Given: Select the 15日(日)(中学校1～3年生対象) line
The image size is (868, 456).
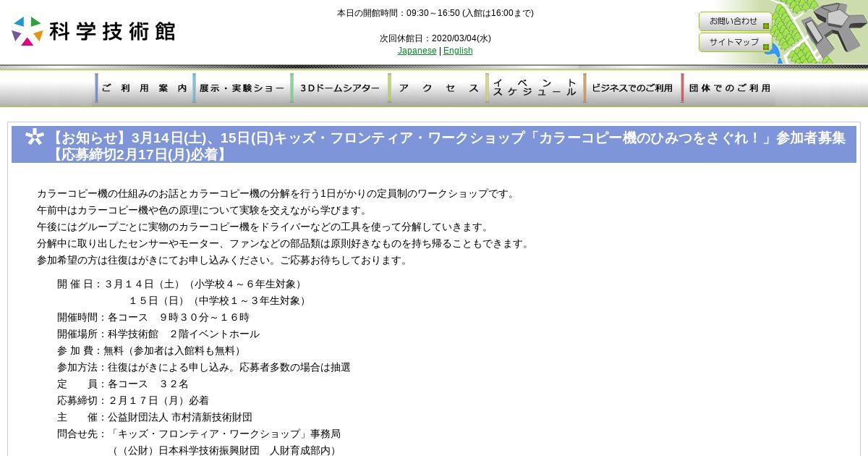Looking at the screenshot, I should (219, 300).
